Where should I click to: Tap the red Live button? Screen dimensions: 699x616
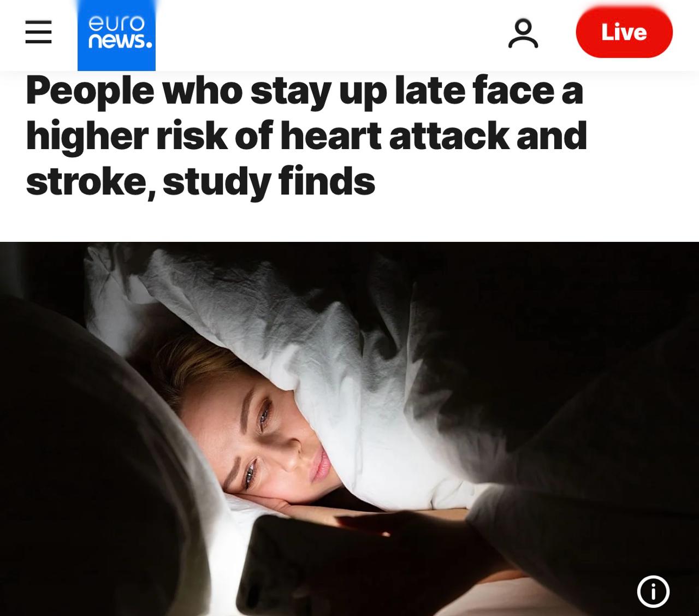coord(624,32)
